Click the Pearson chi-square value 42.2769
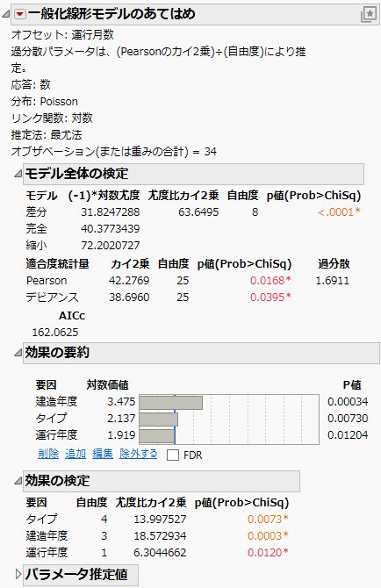 click(129, 281)
